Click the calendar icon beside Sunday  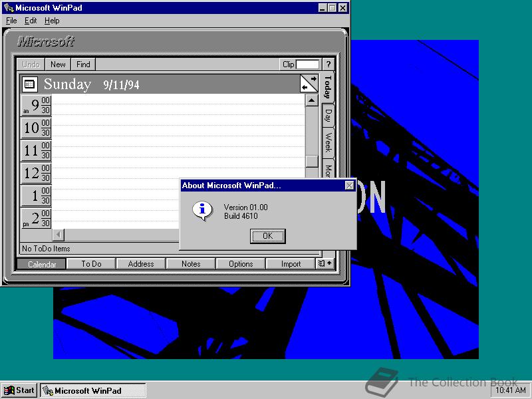[29, 84]
